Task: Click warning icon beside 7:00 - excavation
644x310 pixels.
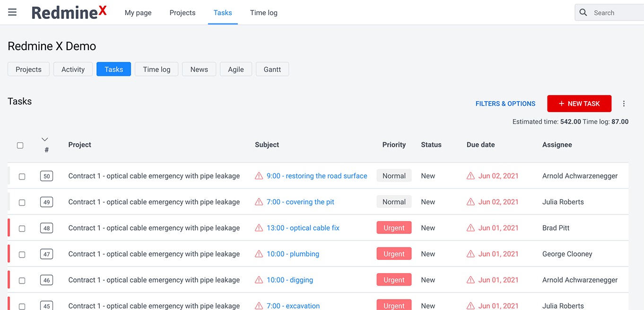Action: click(259, 306)
